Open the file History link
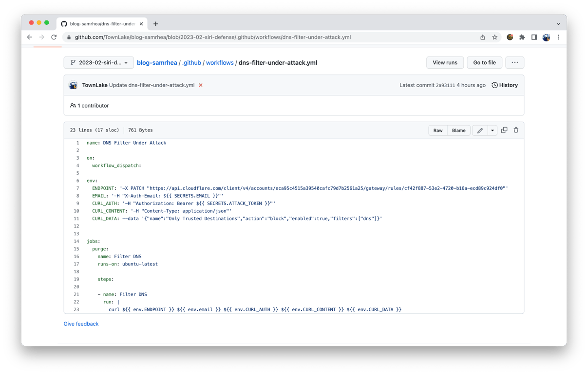 505,85
